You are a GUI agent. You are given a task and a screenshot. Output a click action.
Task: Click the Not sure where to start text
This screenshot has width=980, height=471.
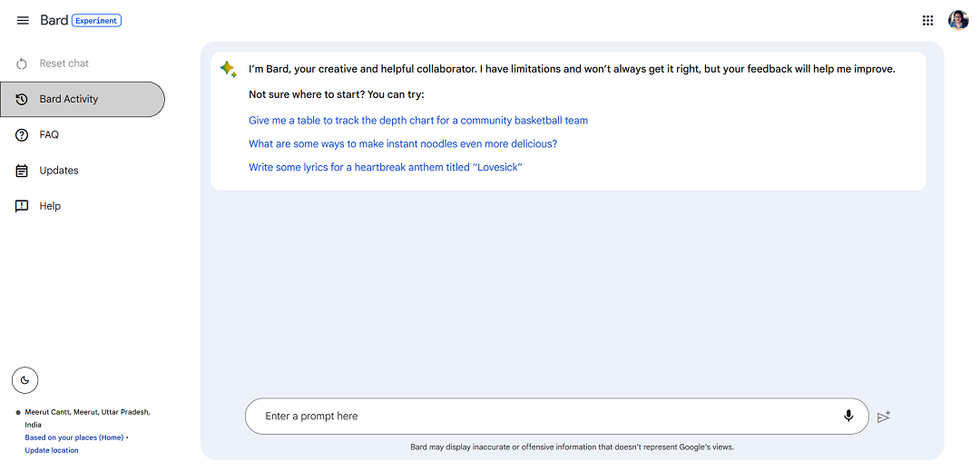337,95
